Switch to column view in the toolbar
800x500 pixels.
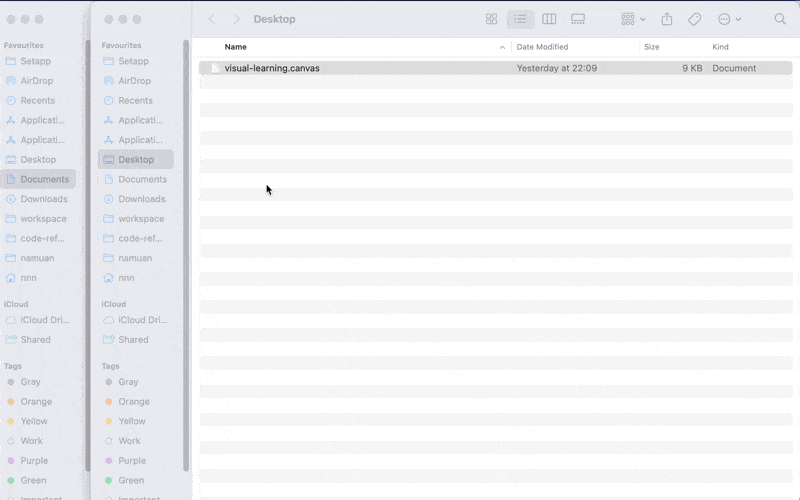point(549,19)
